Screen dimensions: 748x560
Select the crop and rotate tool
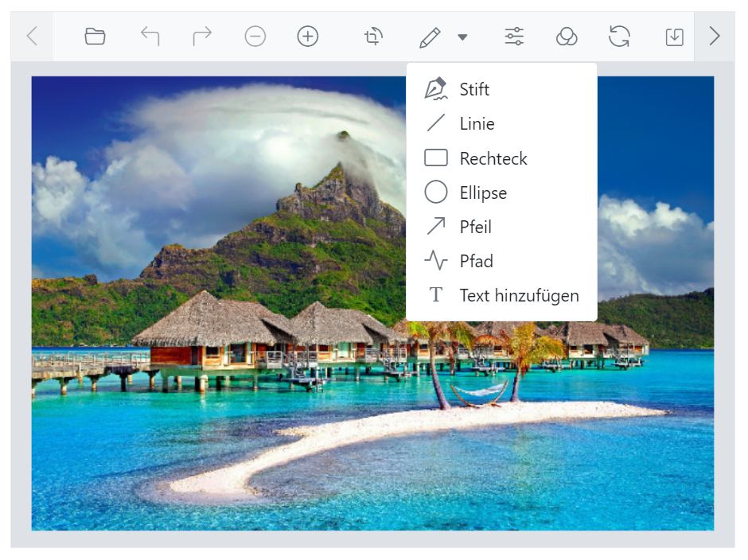[x=373, y=37]
